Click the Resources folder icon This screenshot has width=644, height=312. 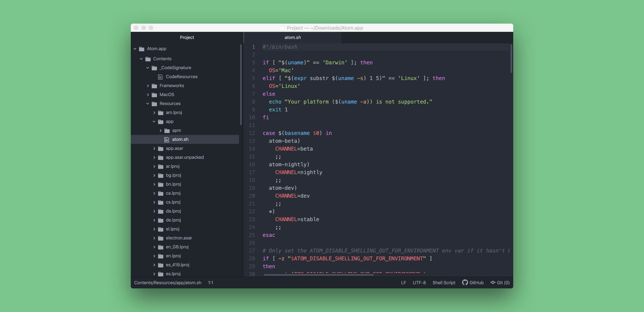(154, 104)
